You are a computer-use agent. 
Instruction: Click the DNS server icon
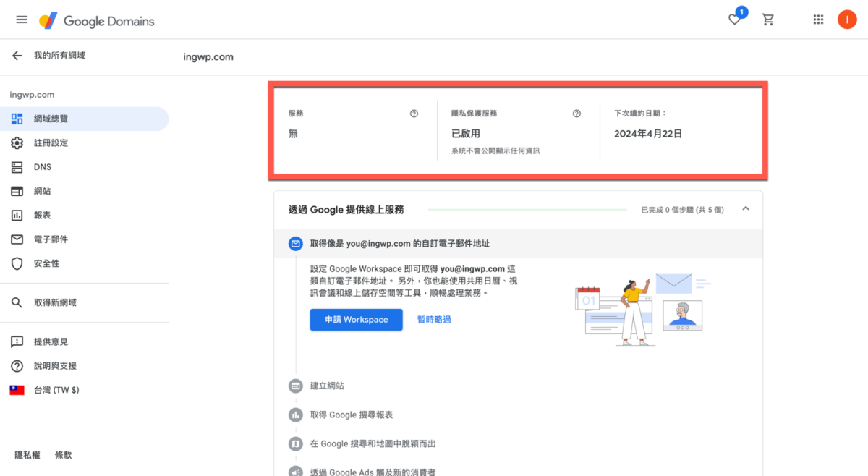(x=17, y=167)
